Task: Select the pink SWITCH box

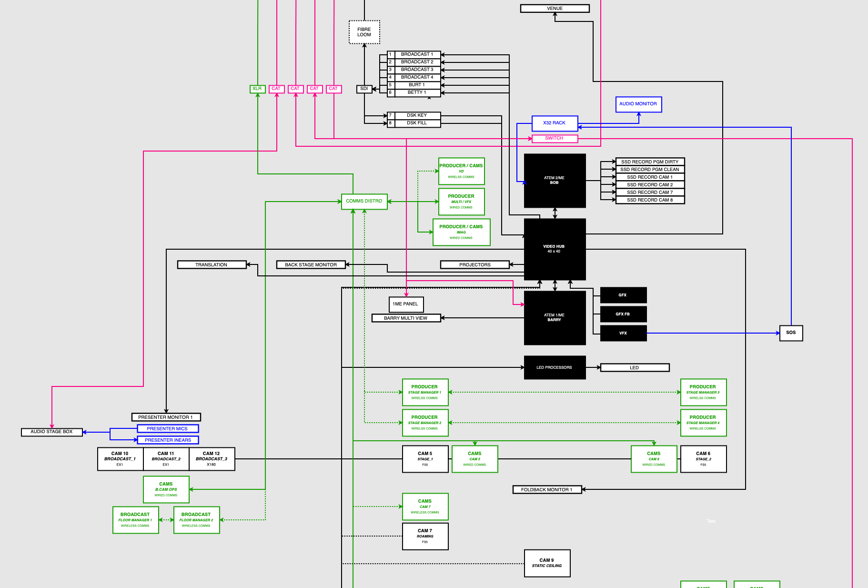Action: pyautogui.click(x=555, y=139)
